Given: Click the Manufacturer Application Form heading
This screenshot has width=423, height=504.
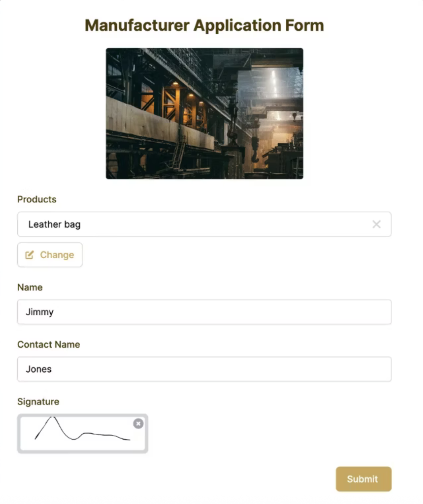Looking at the screenshot, I should (x=204, y=26).
